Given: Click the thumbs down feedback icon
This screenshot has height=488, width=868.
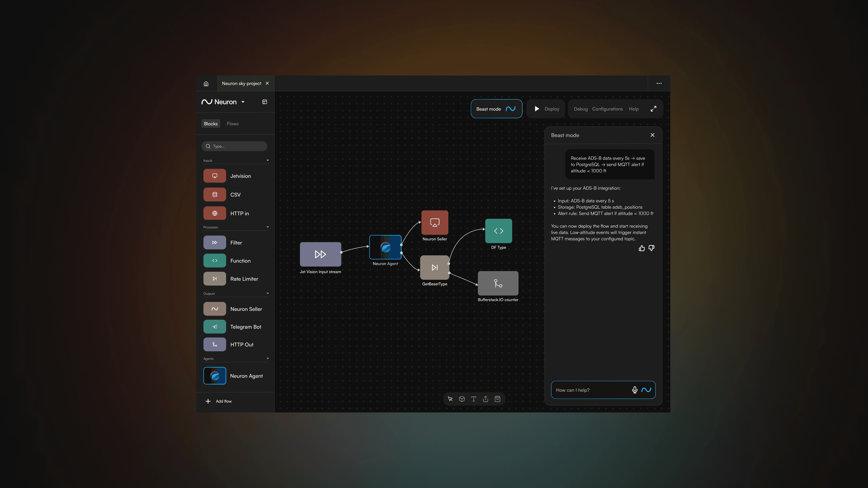Looking at the screenshot, I should pos(651,248).
